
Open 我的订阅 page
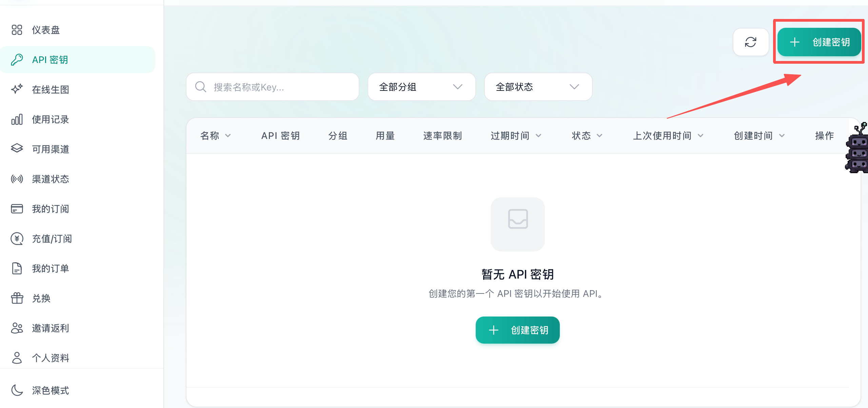78,209
